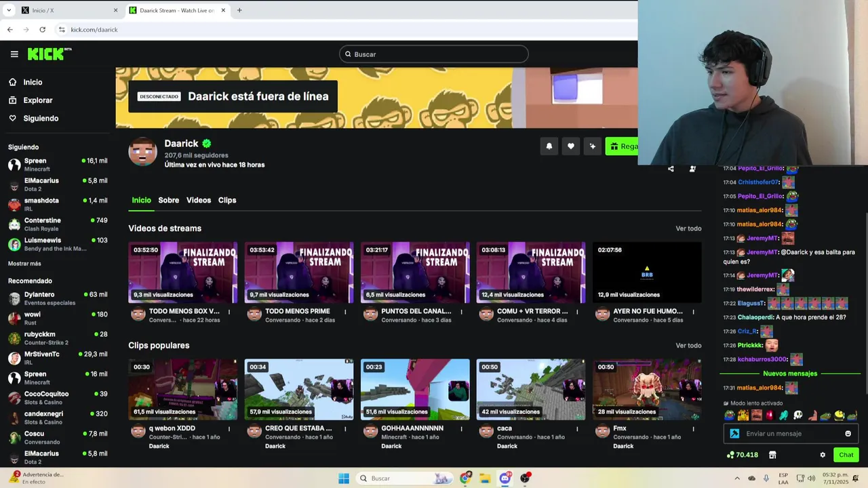Open Spreen Minecraft channel in Siguiendo

58,165
